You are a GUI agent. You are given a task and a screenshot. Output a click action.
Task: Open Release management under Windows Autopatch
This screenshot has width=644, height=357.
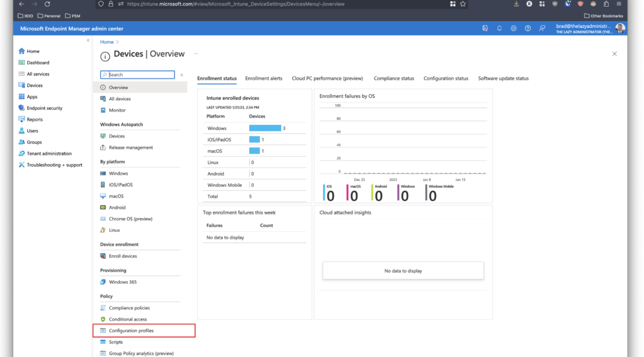127,148
